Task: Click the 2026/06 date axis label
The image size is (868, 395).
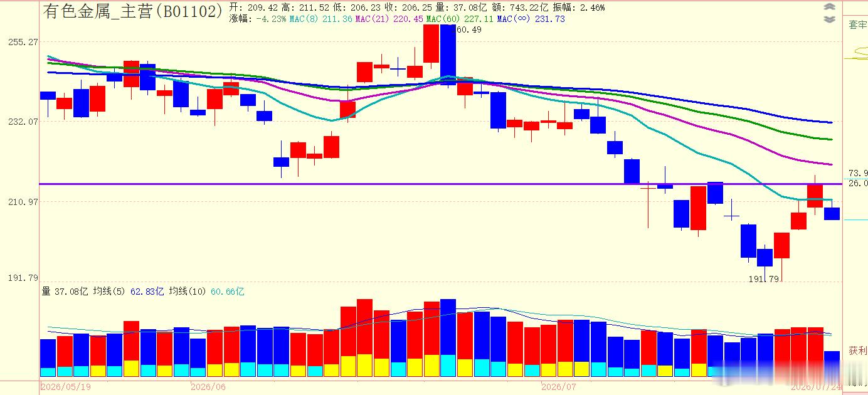Action: (208, 387)
